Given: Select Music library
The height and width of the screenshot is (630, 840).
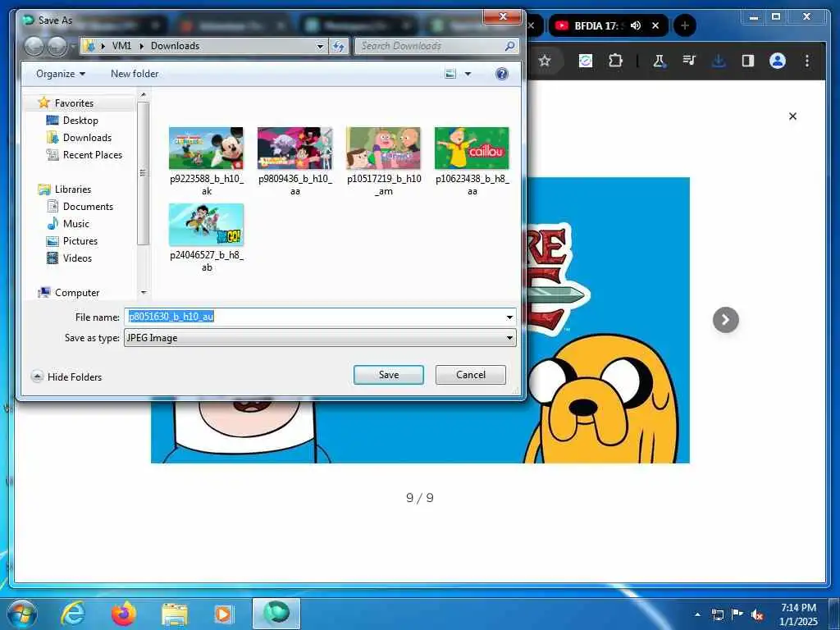Looking at the screenshot, I should click(x=76, y=223).
